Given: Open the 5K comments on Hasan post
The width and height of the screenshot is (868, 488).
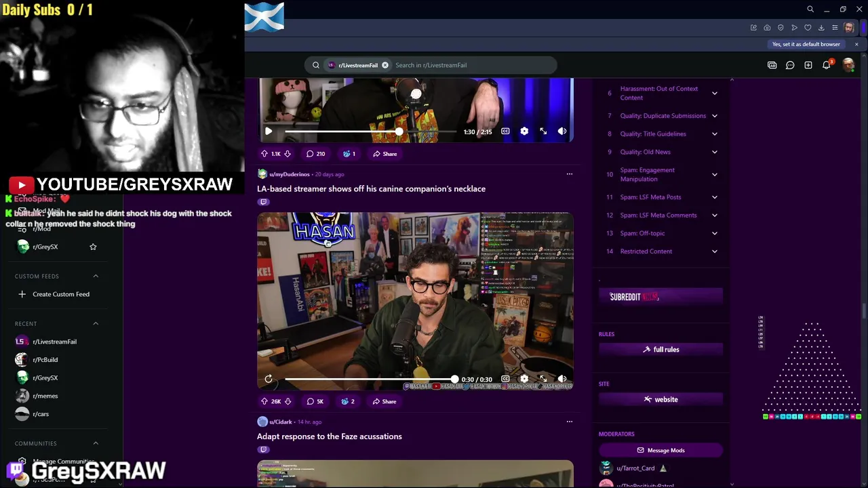Looking at the screenshot, I should pyautogui.click(x=315, y=401).
